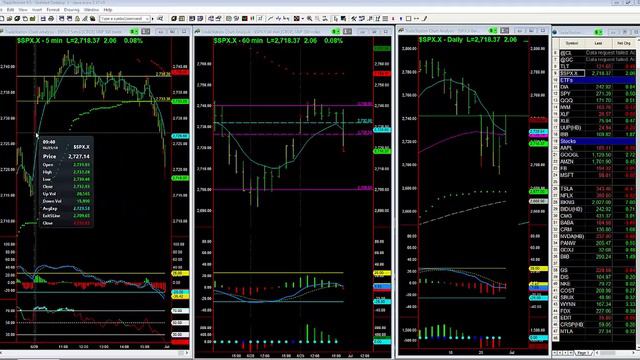Screen dimensions: 640x360
Task: Select the GS symbol in watchlist
Action: [x=564, y=270]
